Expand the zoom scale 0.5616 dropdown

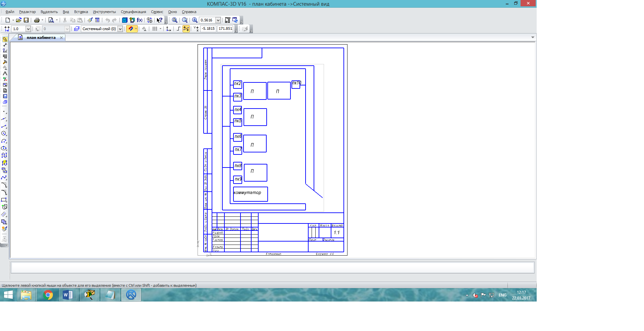coord(218,20)
